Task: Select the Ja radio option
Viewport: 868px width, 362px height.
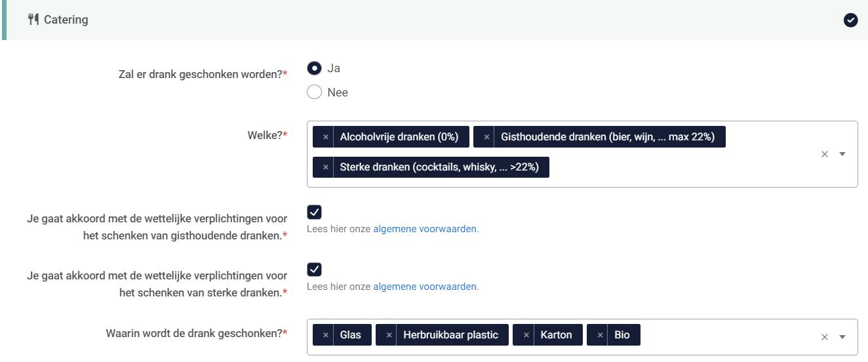Action: [314, 68]
